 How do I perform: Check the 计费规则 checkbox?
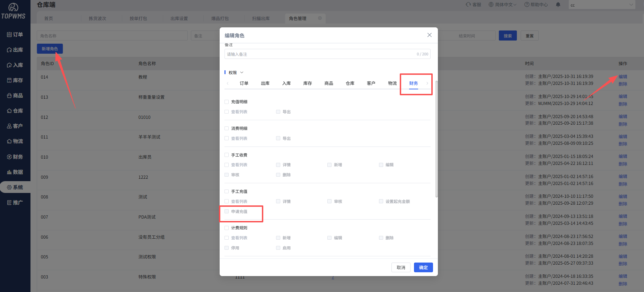[227, 228]
